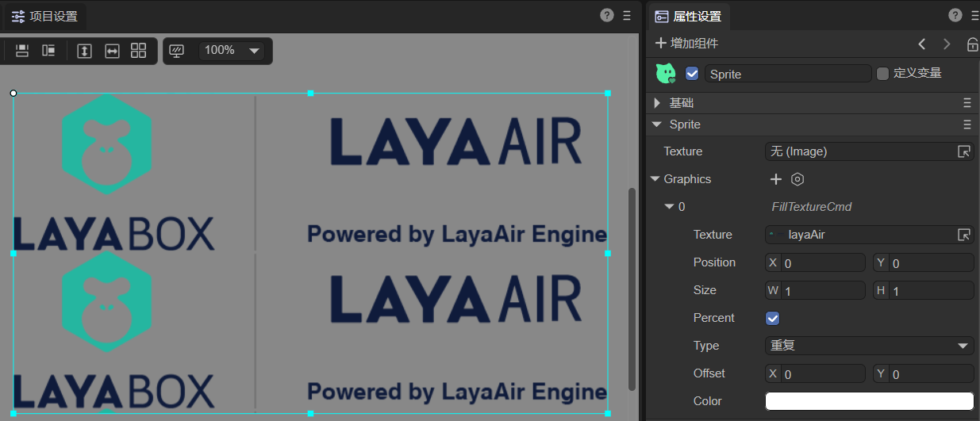Collapse the Sprite component section

657,124
